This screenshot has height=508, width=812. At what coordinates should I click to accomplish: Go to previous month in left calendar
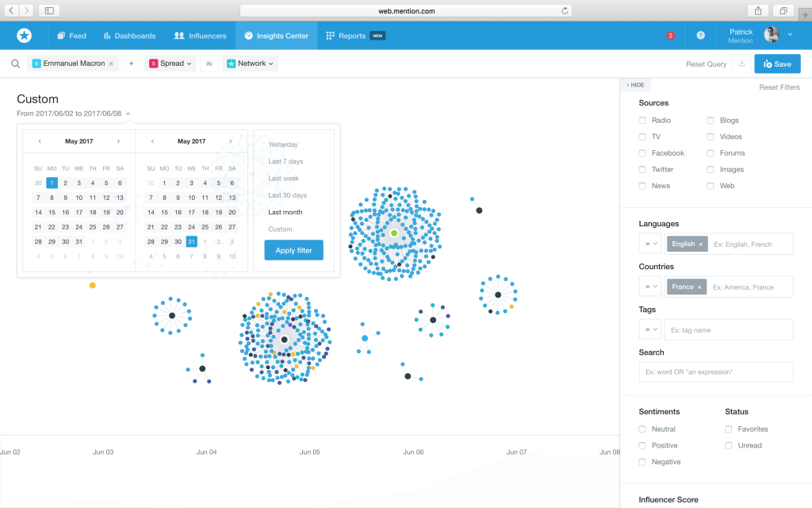[40, 141]
